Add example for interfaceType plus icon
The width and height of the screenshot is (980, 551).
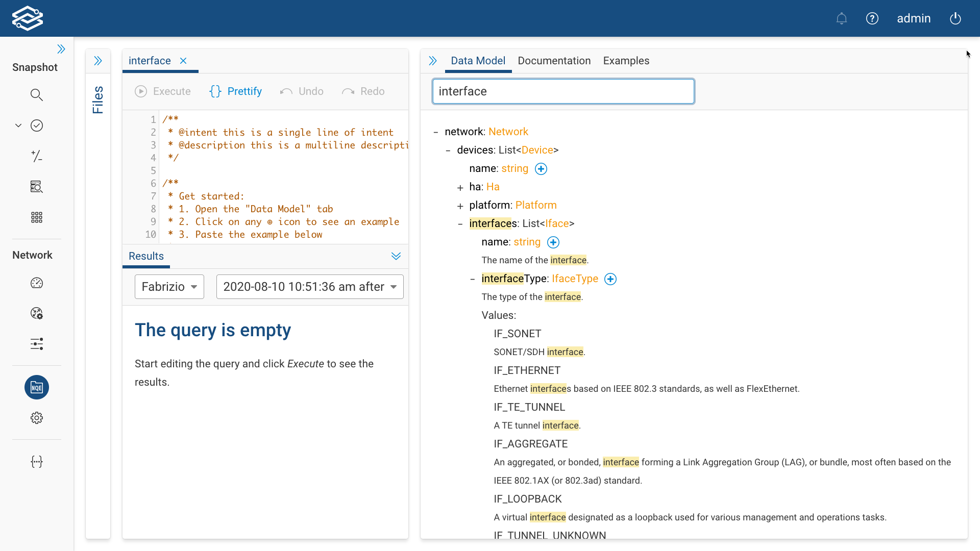(x=610, y=279)
